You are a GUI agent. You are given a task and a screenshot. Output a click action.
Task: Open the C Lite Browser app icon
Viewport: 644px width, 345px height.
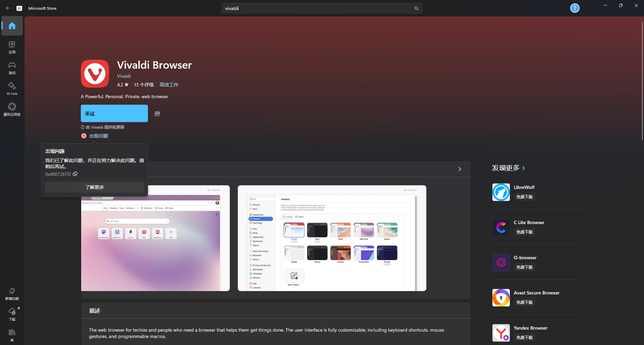point(501,227)
